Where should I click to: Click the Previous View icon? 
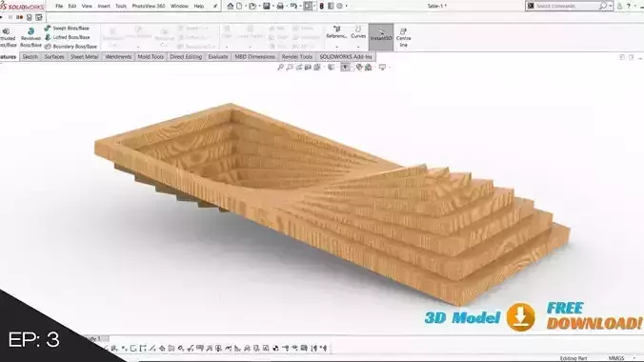coord(298,67)
